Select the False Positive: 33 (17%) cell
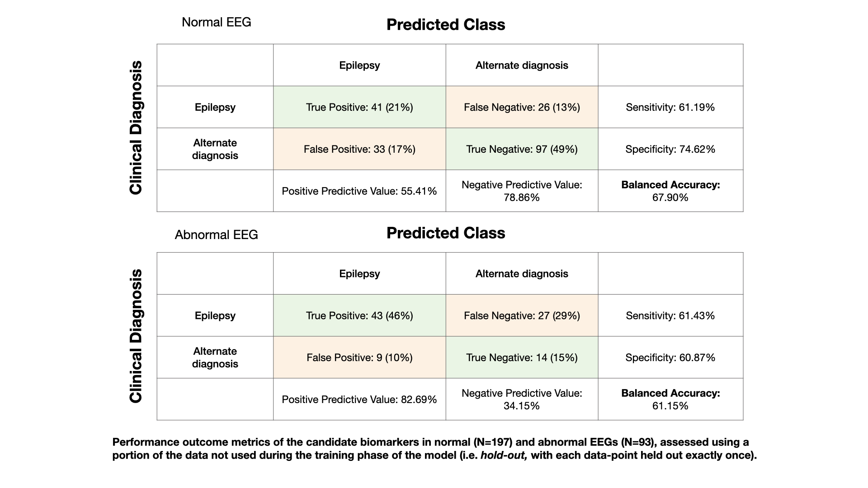 (359, 149)
